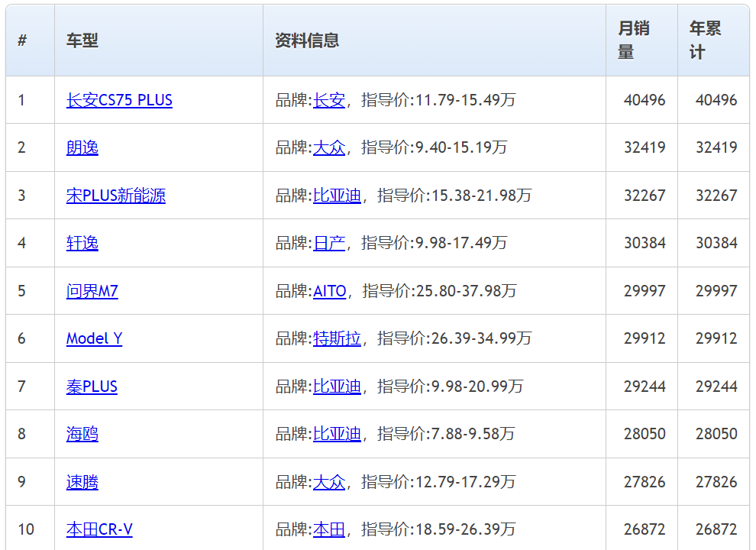Click the 长安 brand link
This screenshot has width=756, height=550.
[329, 100]
